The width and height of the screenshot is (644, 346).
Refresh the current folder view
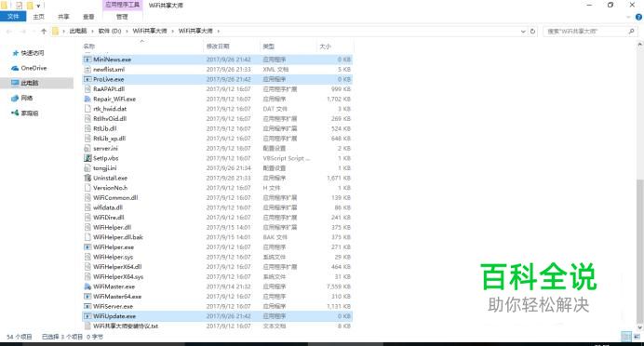tap(532, 32)
